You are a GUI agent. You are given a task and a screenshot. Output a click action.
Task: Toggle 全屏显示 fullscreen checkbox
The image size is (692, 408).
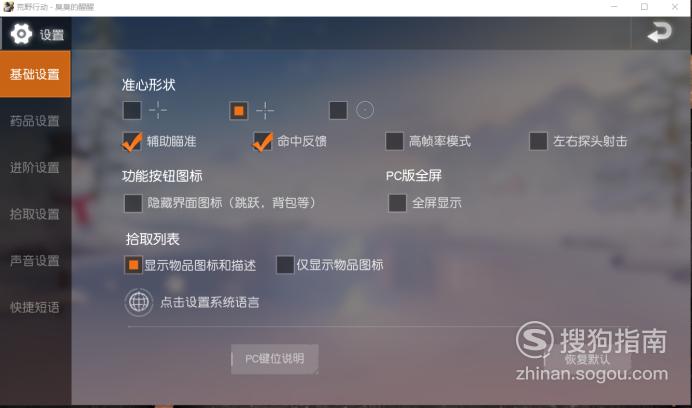[x=397, y=203]
